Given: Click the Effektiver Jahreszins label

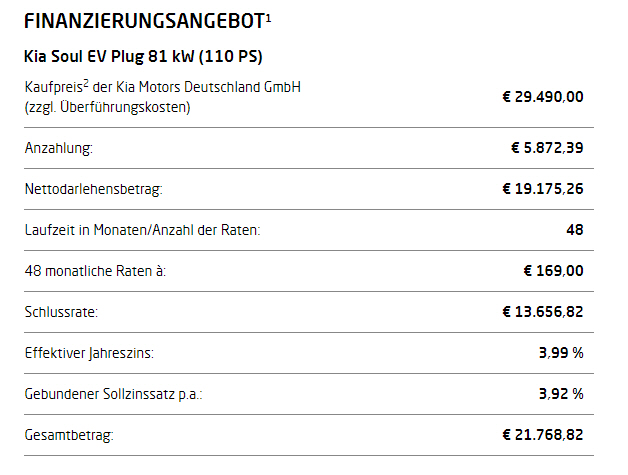Looking at the screenshot, I should (x=89, y=353).
